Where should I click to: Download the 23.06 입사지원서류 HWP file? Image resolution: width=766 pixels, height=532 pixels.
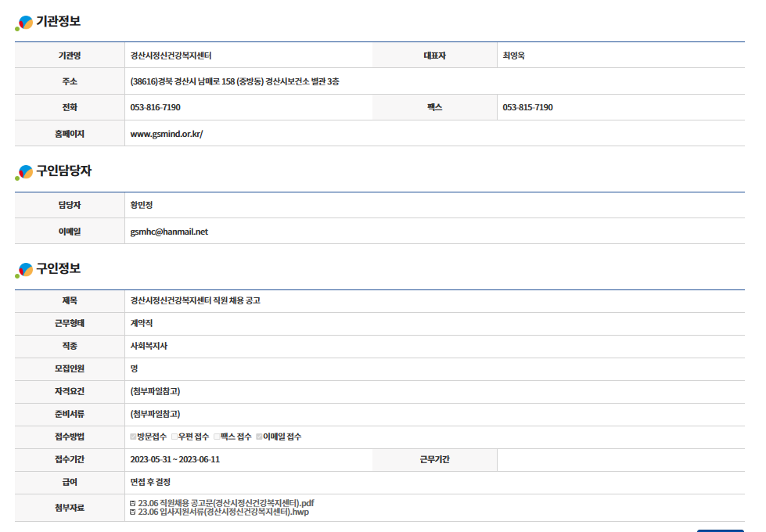tap(223, 512)
